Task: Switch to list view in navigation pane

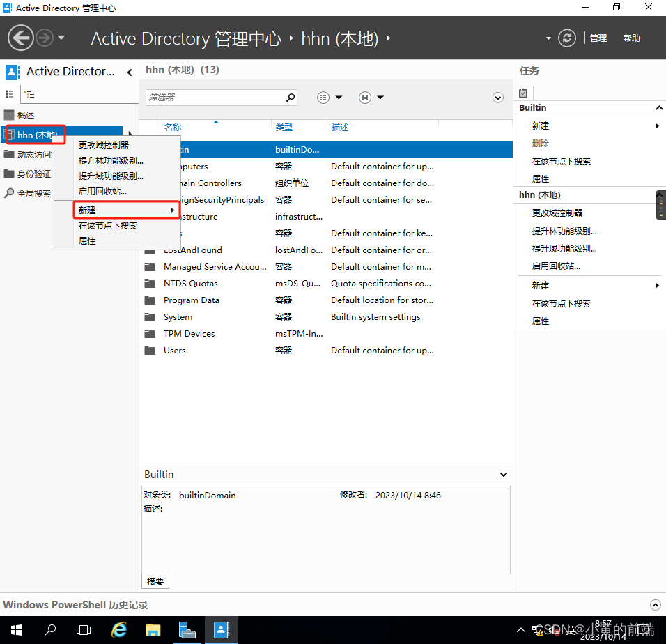Action: point(10,94)
